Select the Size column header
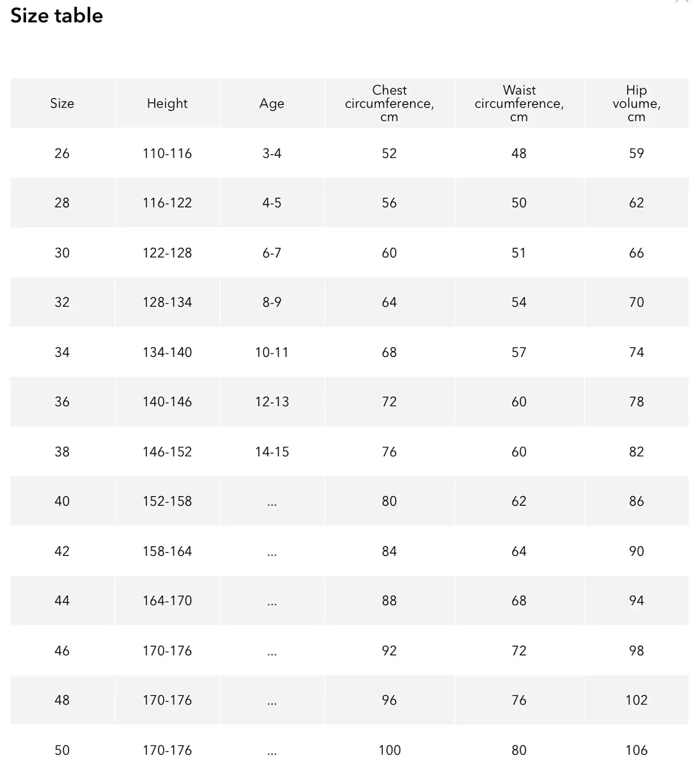700x784 pixels. coord(62,103)
